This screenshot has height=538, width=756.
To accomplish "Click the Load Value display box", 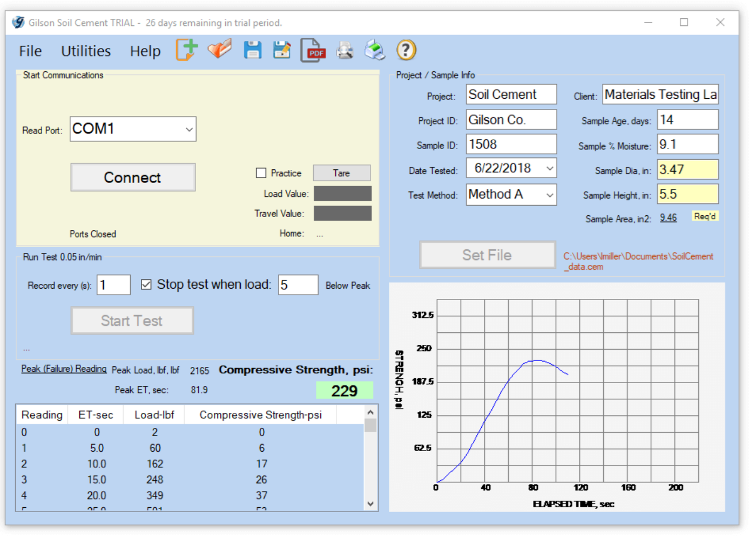I will [x=342, y=193].
